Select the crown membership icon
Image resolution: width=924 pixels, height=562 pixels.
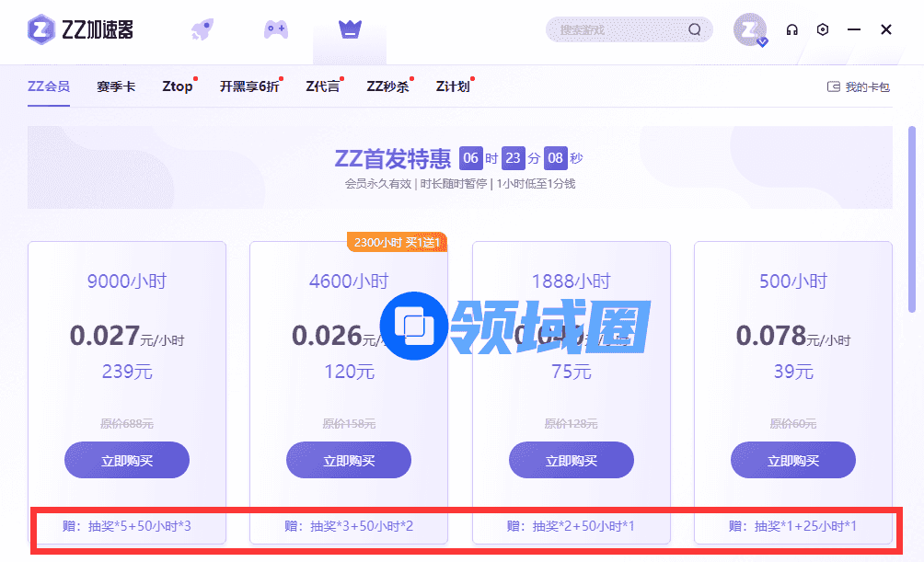(x=350, y=29)
